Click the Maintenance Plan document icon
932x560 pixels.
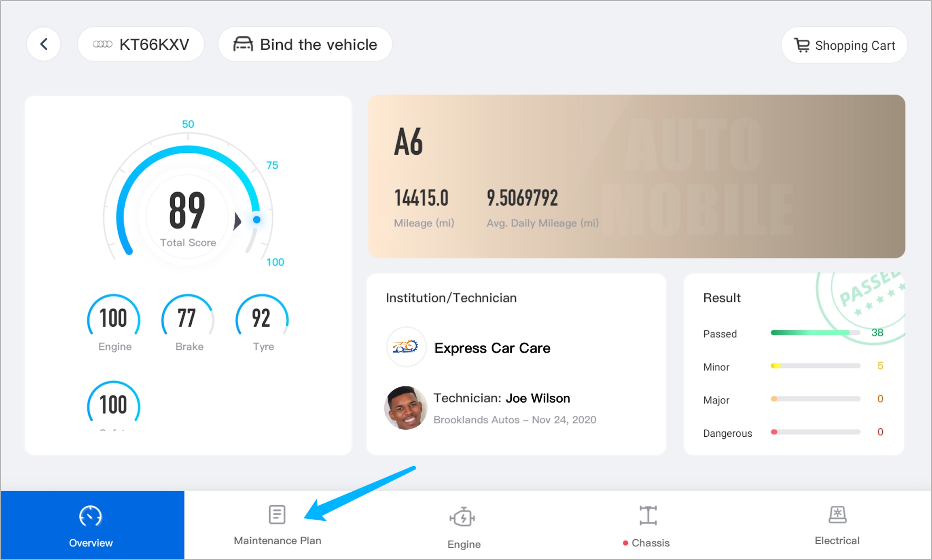[x=277, y=514]
